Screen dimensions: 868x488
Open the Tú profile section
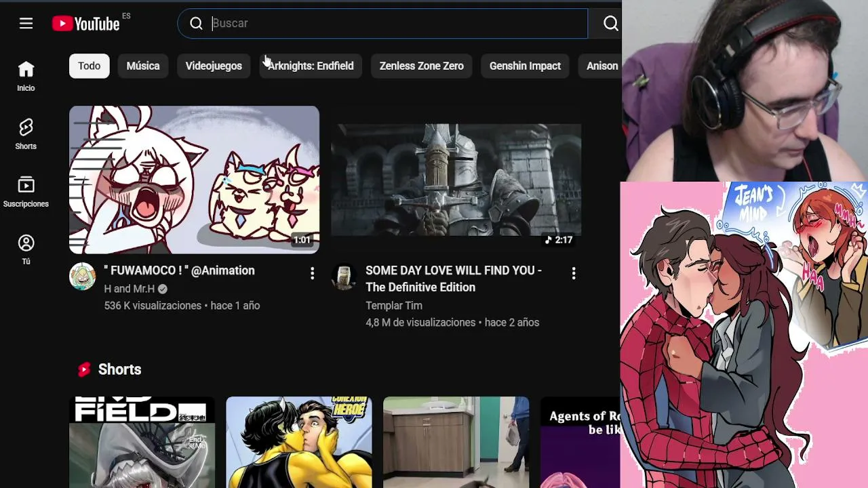[x=26, y=250]
